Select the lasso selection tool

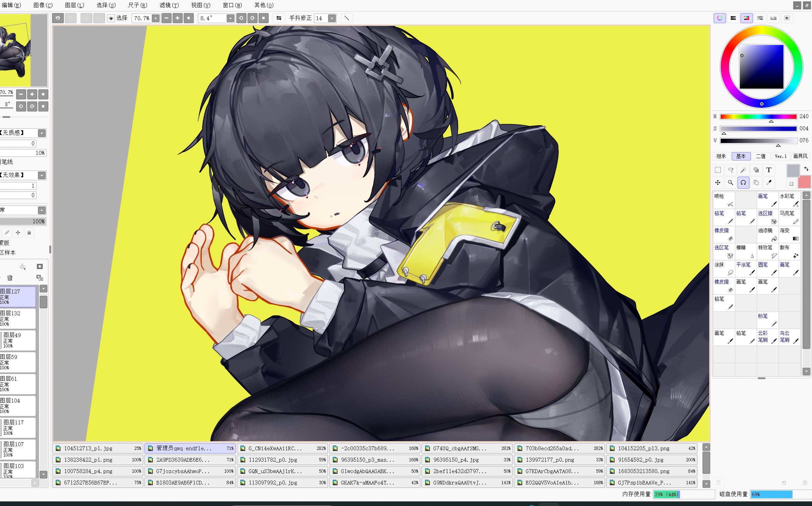[730, 170]
